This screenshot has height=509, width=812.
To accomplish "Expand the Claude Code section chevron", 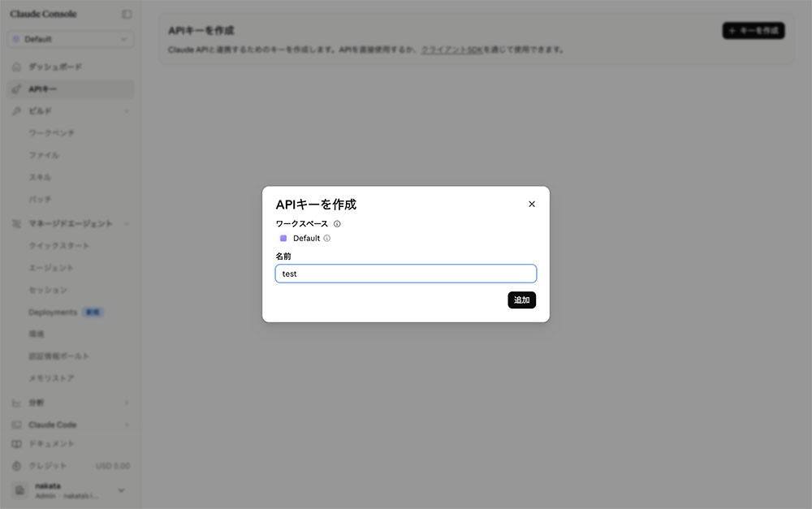I will [127, 425].
